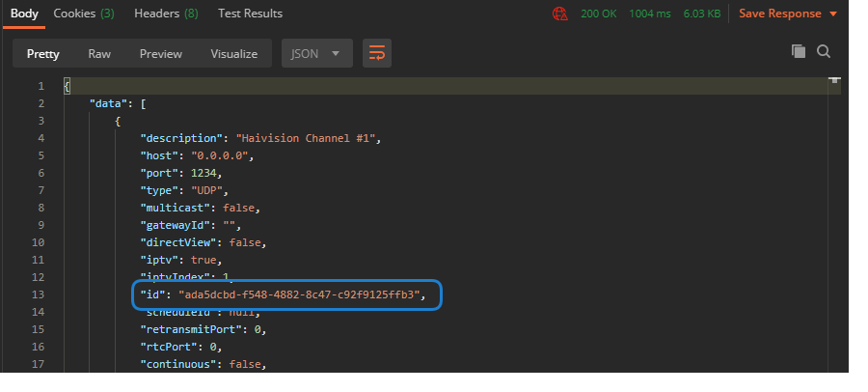Open the Cookies (3) tab

pyautogui.click(x=83, y=14)
